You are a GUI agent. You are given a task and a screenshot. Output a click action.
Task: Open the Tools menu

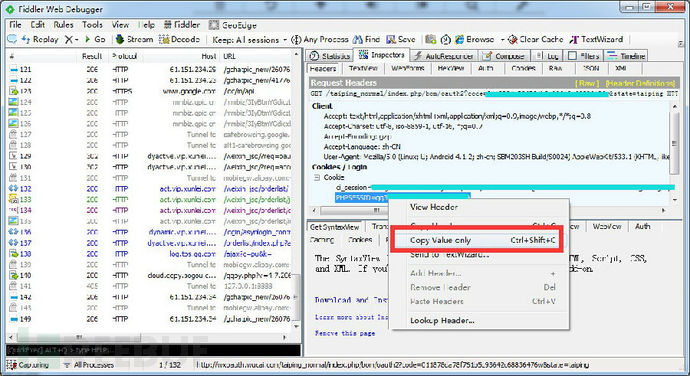pos(92,25)
